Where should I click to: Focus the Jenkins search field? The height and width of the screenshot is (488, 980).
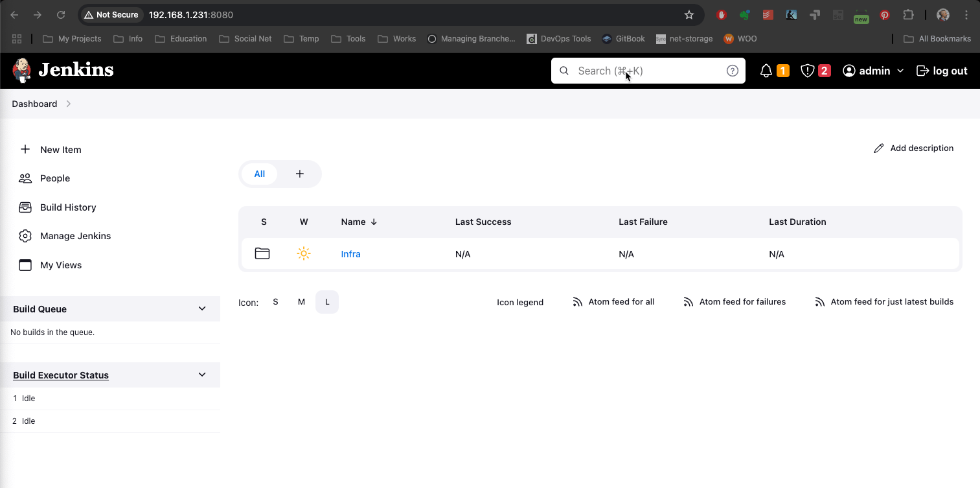(648, 71)
